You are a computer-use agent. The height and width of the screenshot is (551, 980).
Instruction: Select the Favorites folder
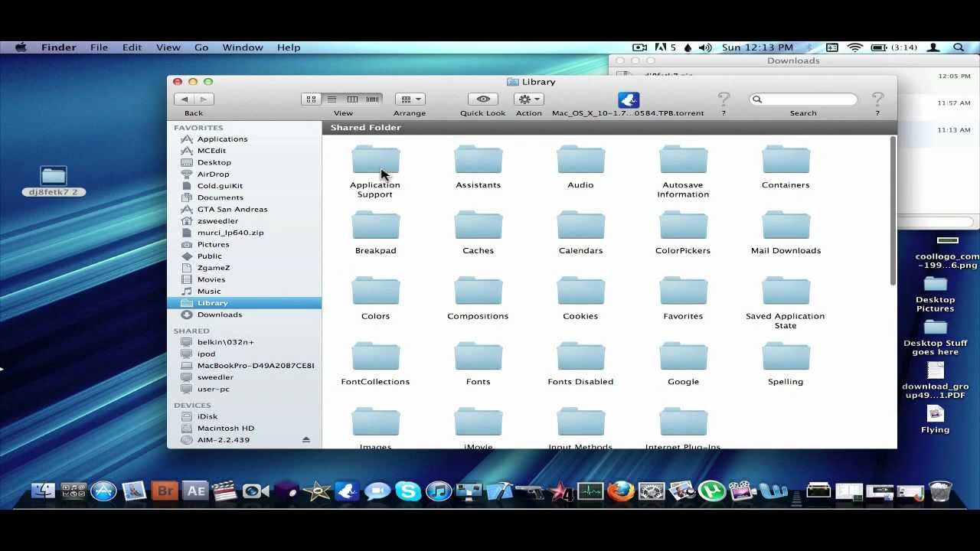[x=683, y=298]
